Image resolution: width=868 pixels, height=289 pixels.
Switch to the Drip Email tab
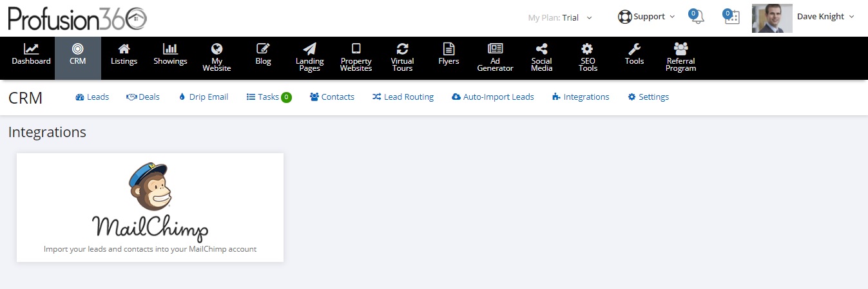click(204, 97)
